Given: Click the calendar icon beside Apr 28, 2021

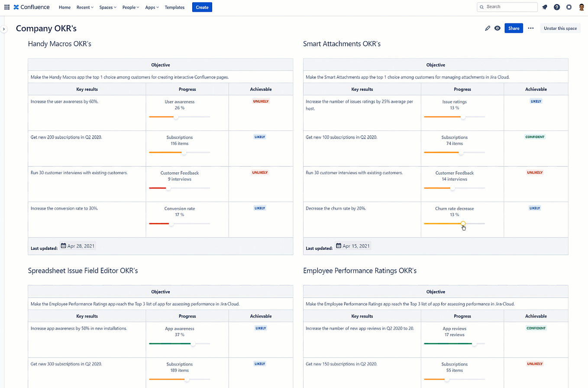Looking at the screenshot, I should point(64,246).
